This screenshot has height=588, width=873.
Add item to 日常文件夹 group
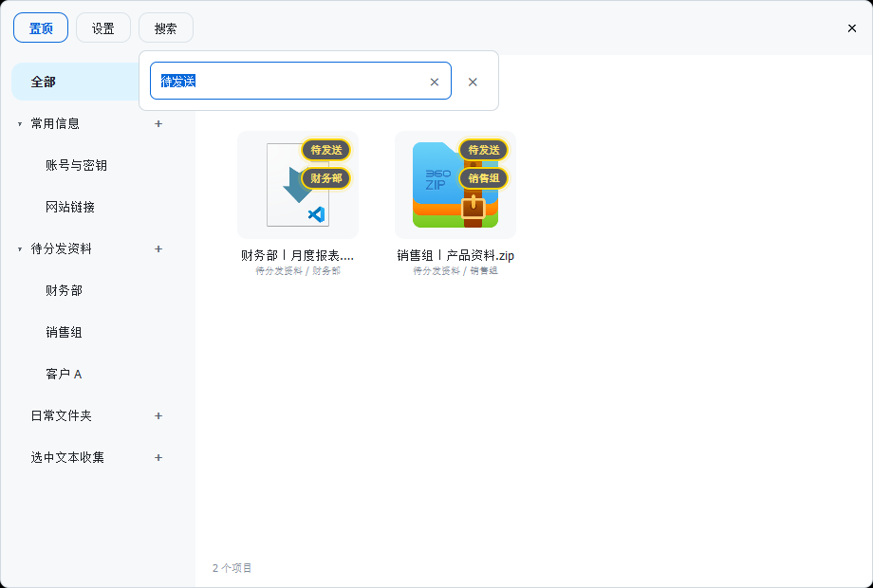point(158,415)
